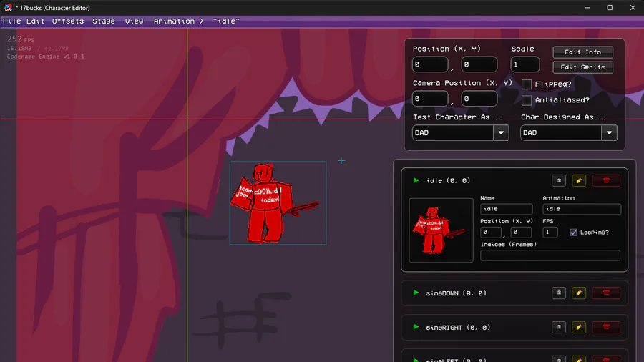
Task: Focus the character Position X field
Action: coord(430,64)
